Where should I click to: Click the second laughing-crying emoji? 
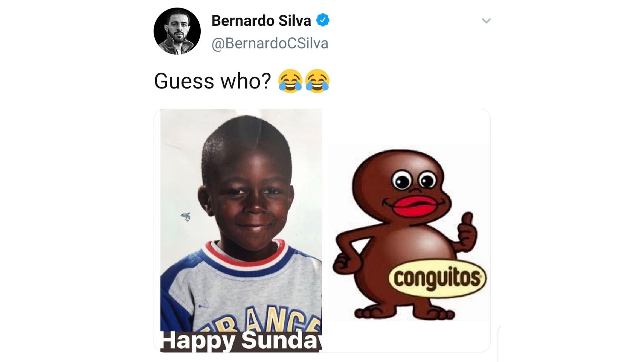(317, 81)
